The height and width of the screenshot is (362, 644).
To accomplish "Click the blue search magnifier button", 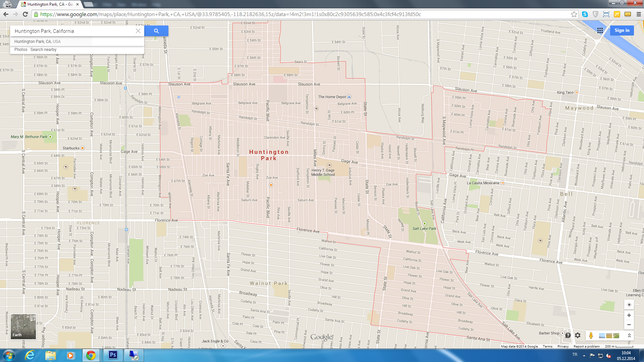I will tap(156, 31).
